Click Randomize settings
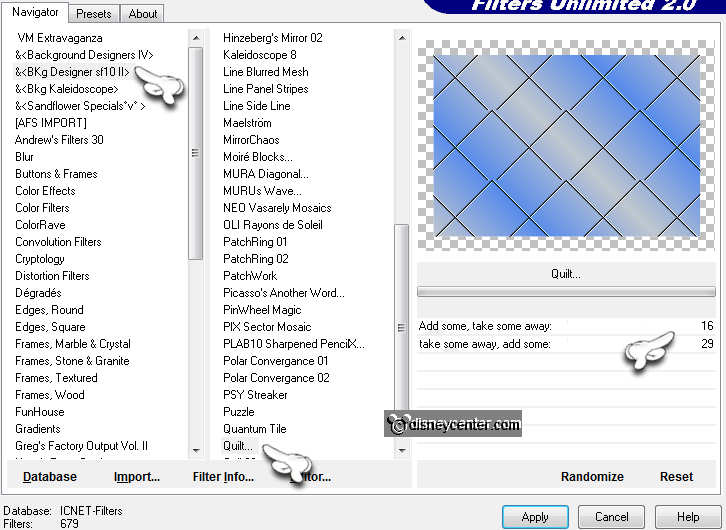Viewport: 726px width, 530px height. (x=592, y=476)
